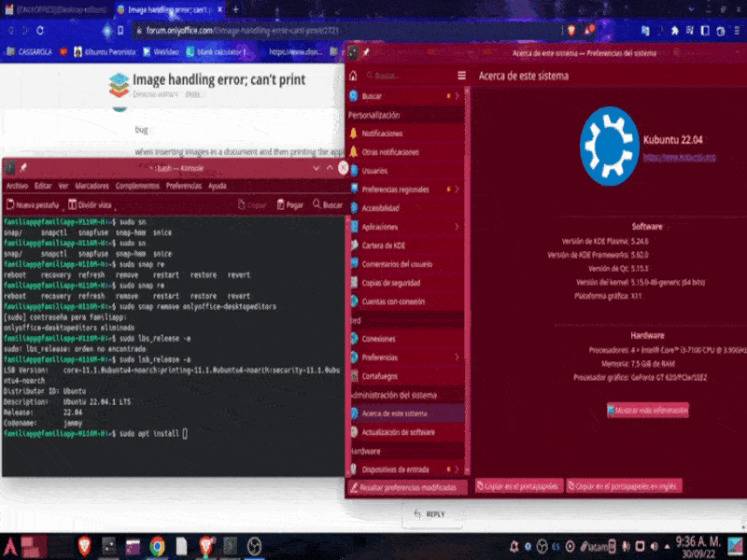This screenshot has width=747, height=560.
Task: Open the Kubuntu website link
Action: pos(680,157)
